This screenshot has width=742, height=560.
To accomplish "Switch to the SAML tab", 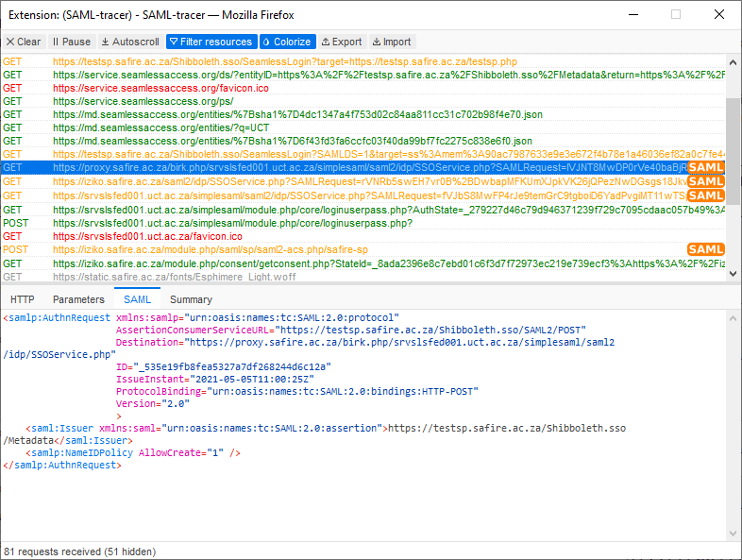I will pyautogui.click(x=137, y=299).
